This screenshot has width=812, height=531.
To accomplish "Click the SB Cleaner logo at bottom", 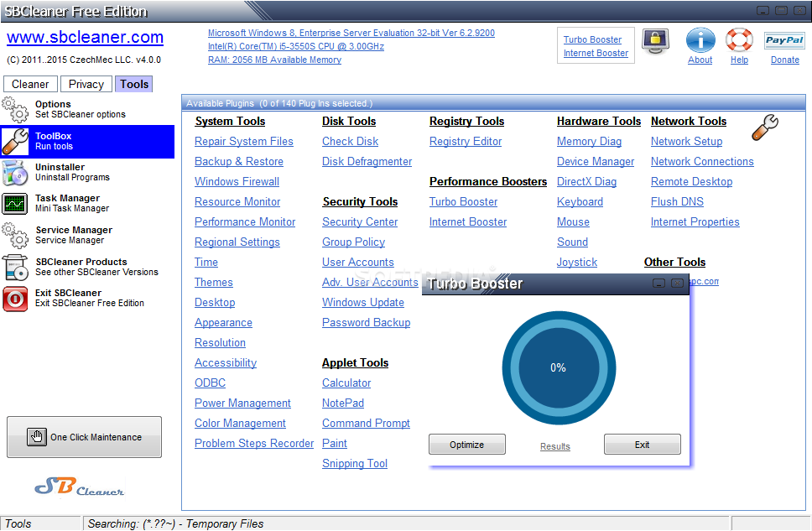I will (x=80, y=487).
